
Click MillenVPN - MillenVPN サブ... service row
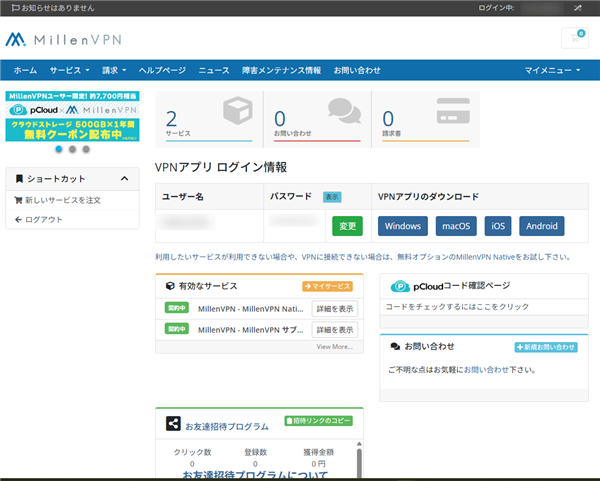(251, 330)
